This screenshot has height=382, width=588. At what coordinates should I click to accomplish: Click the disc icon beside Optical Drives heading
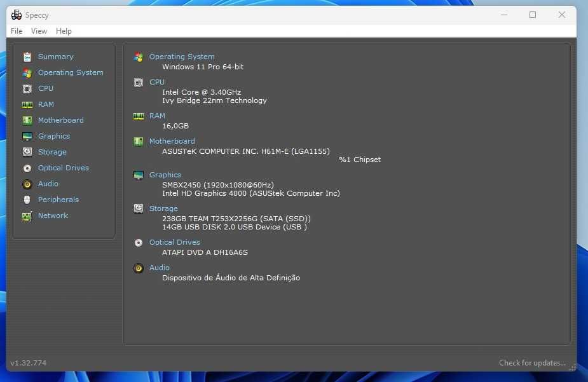139,243
